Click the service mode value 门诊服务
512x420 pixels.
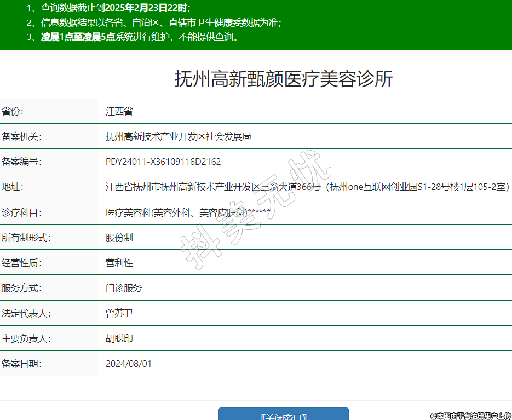[124, 288]
